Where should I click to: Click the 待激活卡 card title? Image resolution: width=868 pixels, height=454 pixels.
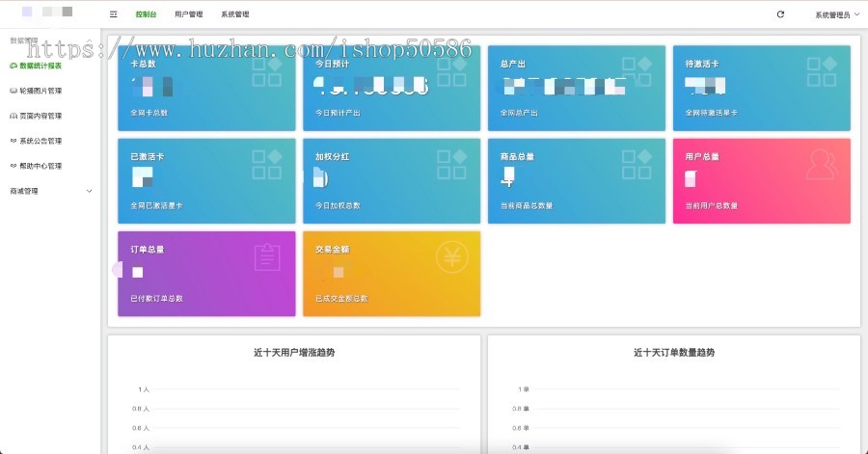point(702,64)
